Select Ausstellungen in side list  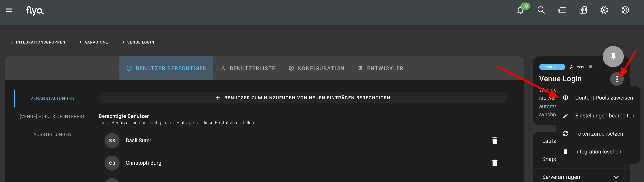(52, 134)
